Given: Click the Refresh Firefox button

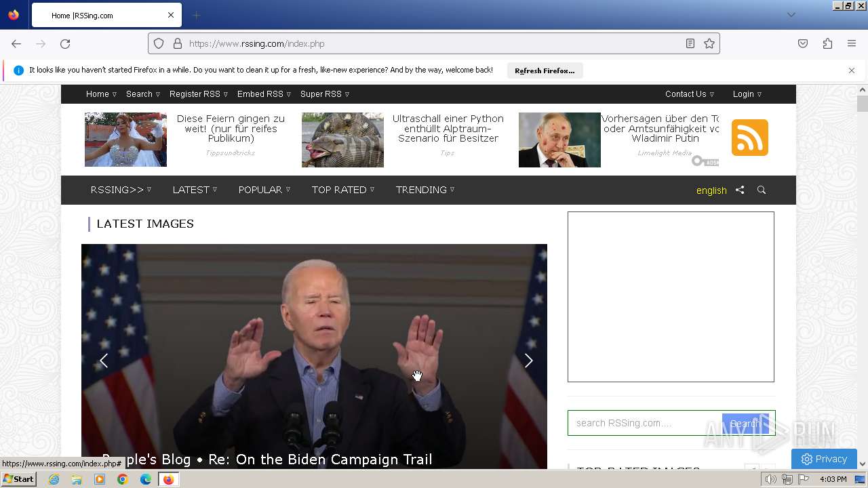Looking at the screenshot, I should (545, 70).
